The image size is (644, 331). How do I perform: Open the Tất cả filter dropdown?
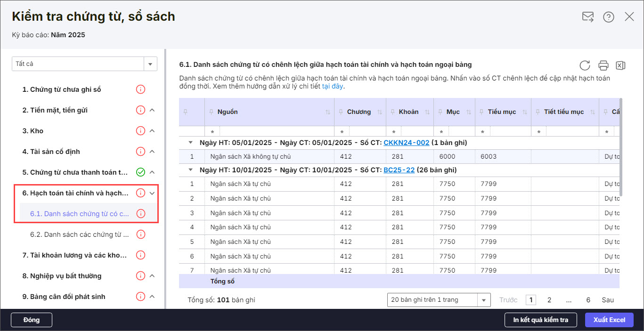point(150,64)
